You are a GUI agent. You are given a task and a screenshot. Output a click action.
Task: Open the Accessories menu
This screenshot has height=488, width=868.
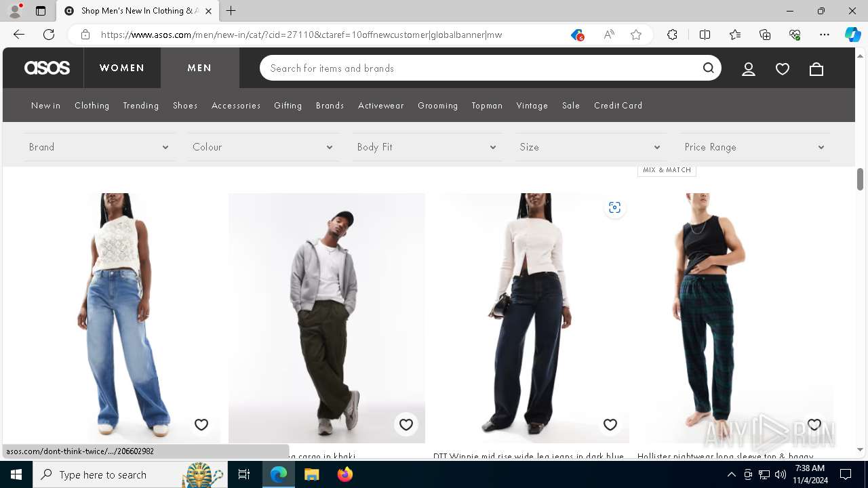(x=236, y=106)
